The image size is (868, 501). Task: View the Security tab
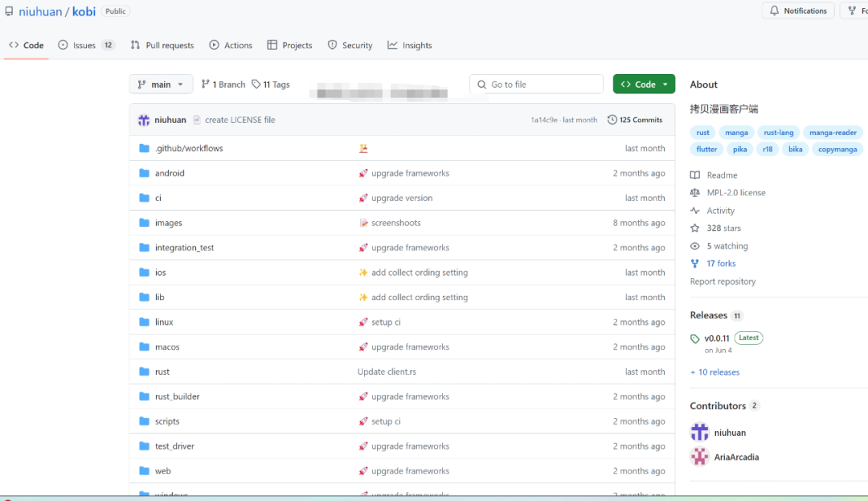[350, 45]
